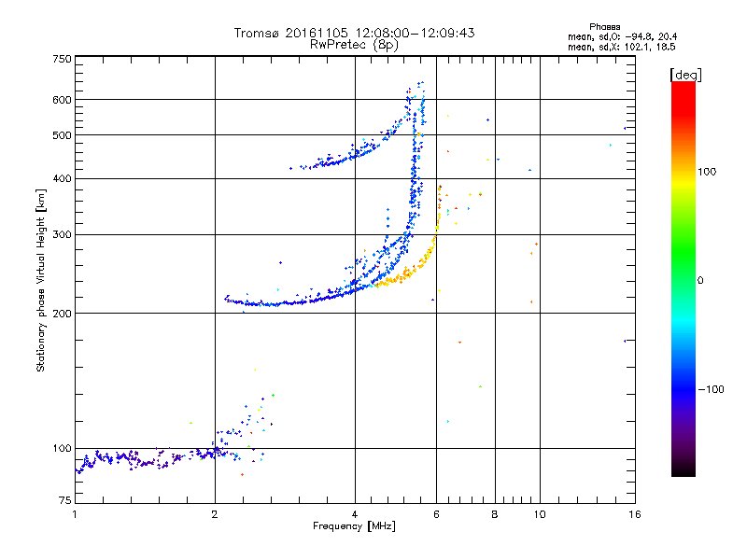
Task: Click the x-axis tick label '2'
Action: [x=215, y=514]
